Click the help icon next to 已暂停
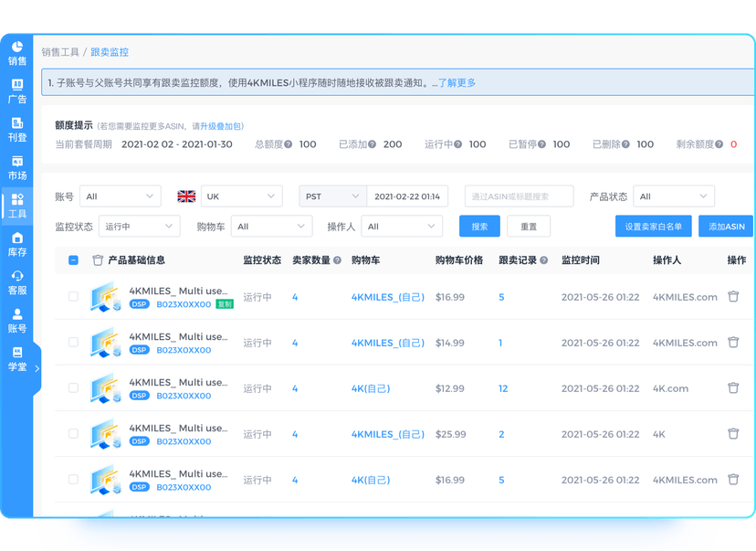This screenshot has width=756, height=551. coord(541,144)
